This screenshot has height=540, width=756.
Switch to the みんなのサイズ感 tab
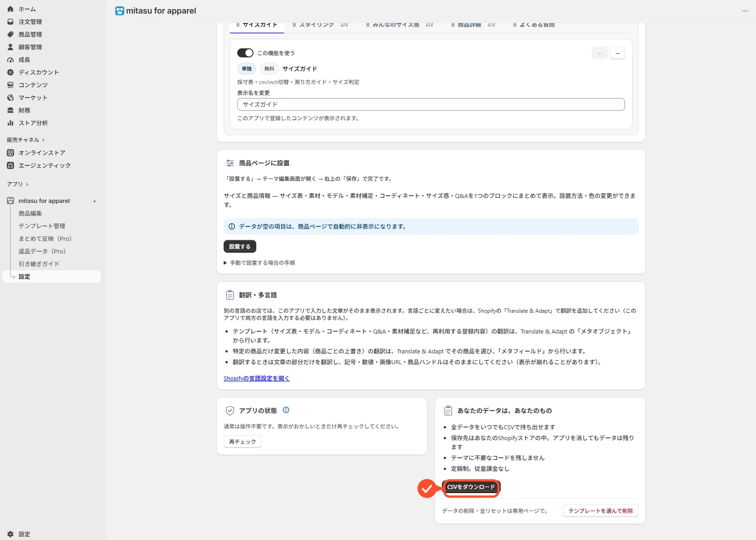tap(399, 25)
